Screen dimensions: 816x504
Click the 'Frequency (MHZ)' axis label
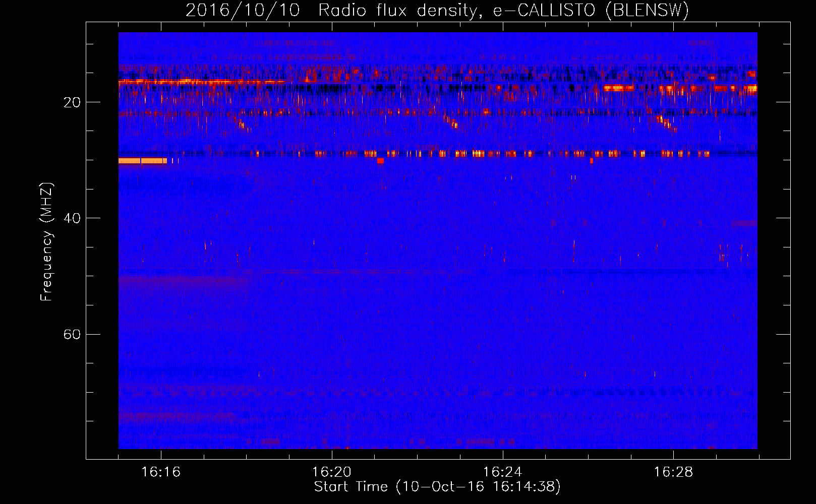tap(46, 242)
